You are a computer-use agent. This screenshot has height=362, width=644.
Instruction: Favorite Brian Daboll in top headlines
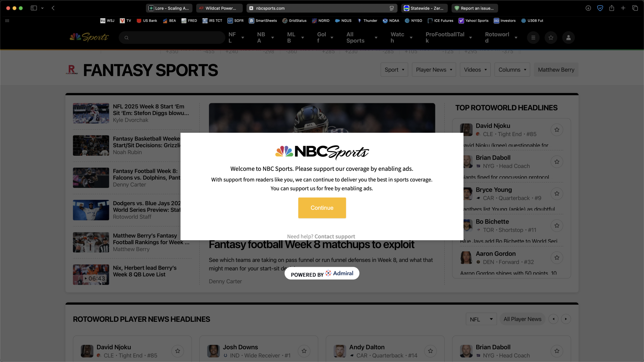557,162
